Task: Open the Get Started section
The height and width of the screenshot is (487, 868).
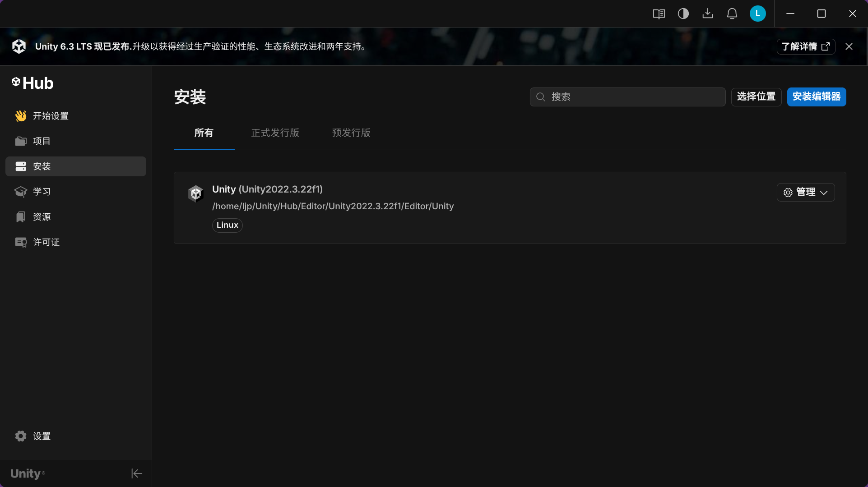Action: click(51, 116)
